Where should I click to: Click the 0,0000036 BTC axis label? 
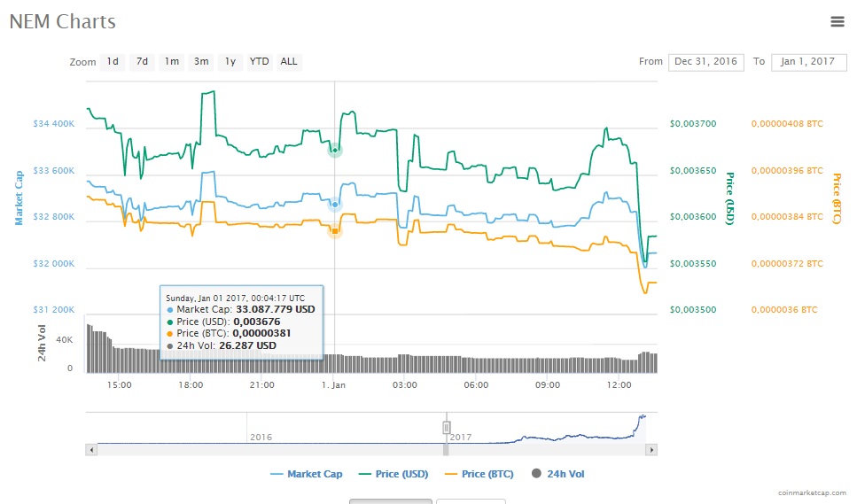click(784, 310)
